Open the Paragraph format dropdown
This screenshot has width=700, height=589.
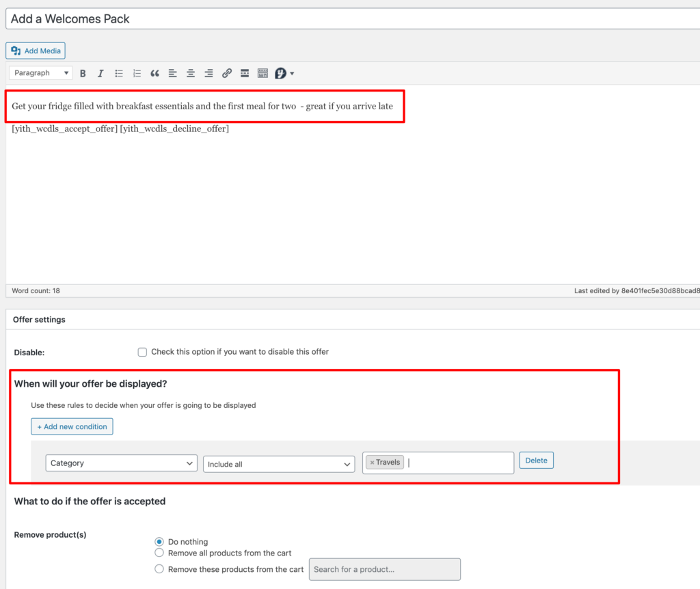tap(40, 72)
